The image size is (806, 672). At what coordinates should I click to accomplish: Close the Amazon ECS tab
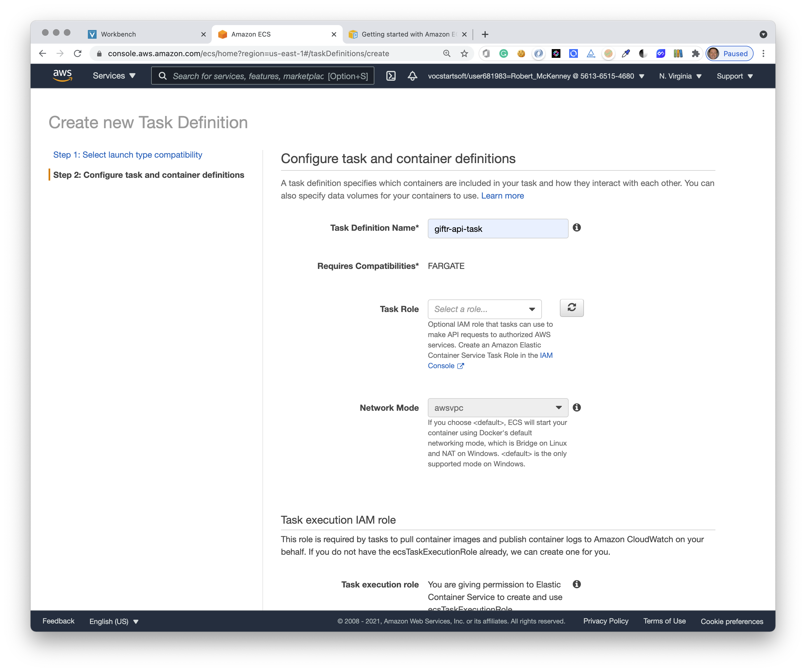(334, 35)
